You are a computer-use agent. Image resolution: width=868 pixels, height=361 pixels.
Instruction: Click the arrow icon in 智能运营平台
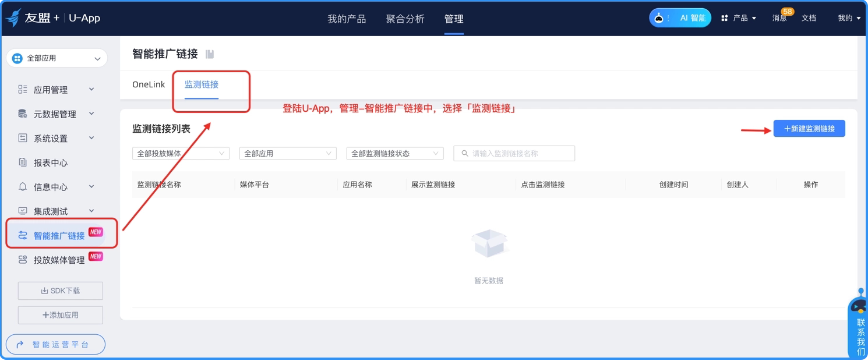coord(20,345)
